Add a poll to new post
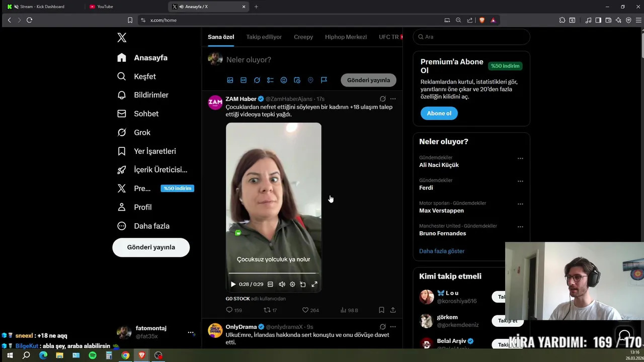The image size is (644, 362). 270,80
